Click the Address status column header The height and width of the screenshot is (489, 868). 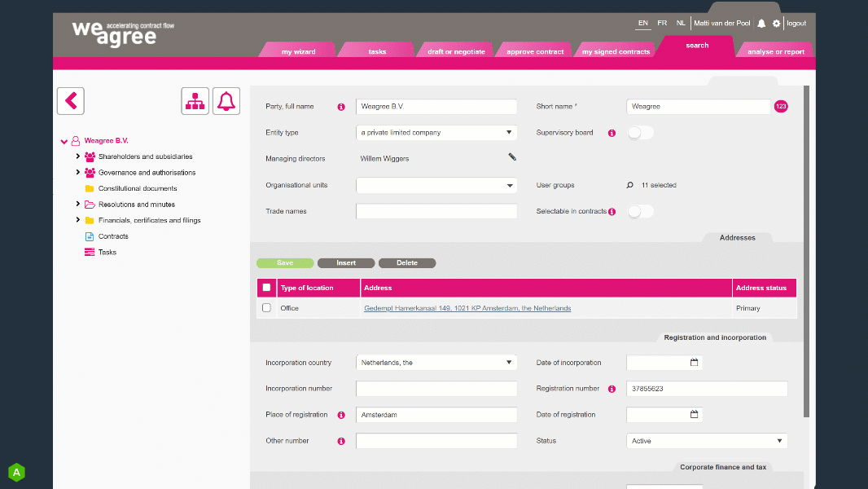tap(764, 288)
